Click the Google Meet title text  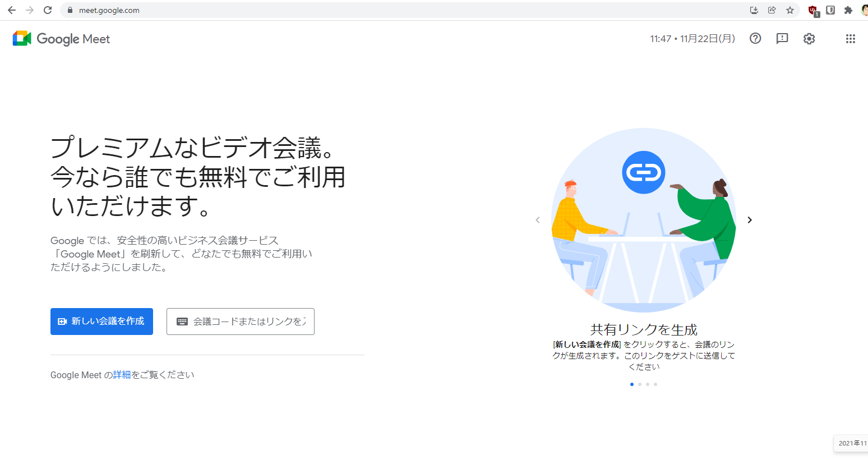(x=73, y=39)
